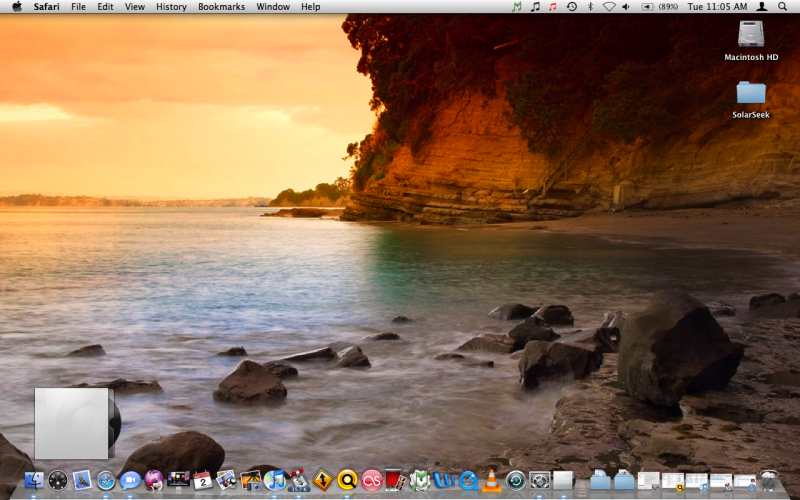Click the Safari compass icon in Dock

click(106, 480)
